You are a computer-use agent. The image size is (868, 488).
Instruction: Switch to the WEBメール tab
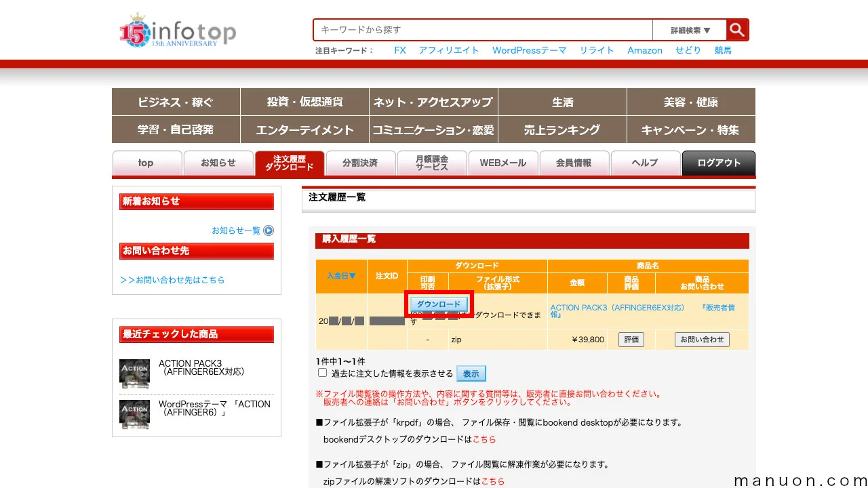pyautogui.click(x=503, y=163)
